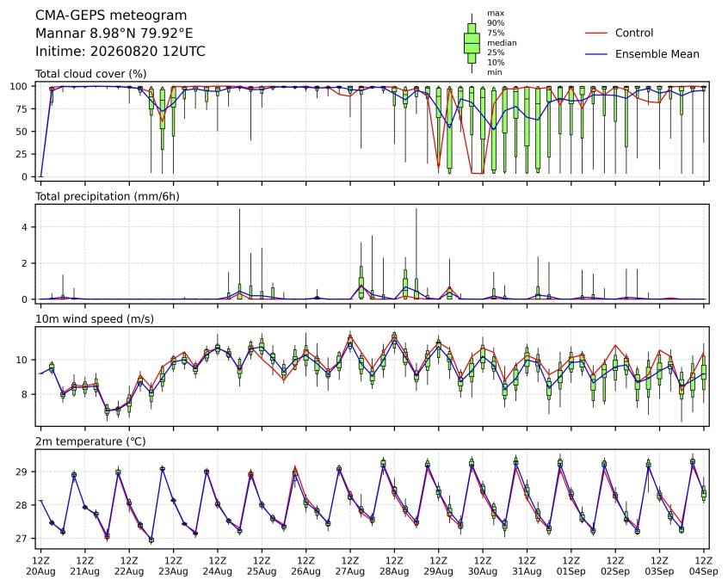Click the CMA-GEPS meteogram title
The width and height of the screenshot is (728, 586).
[111, 15]
